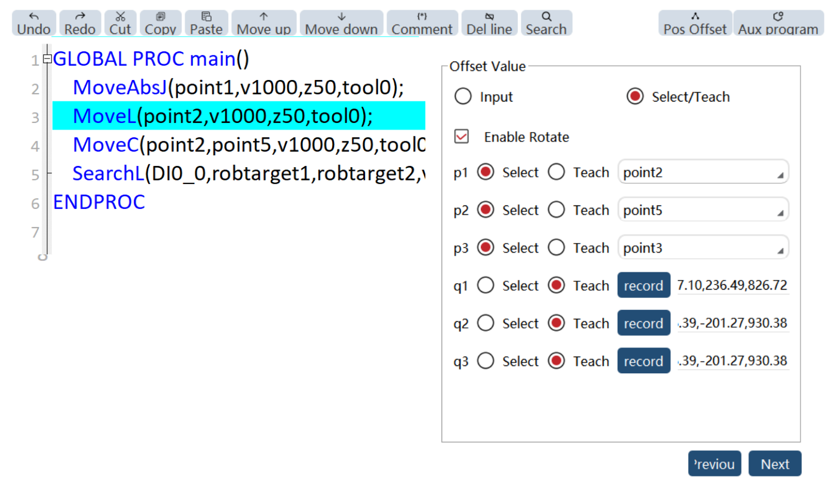Paste from the clipboard

(x=206, y=23)
